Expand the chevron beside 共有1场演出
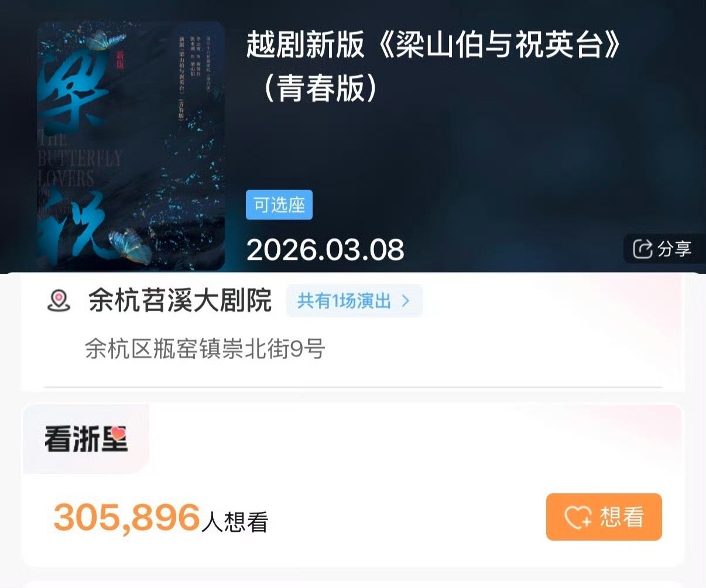 coord(406,301)
